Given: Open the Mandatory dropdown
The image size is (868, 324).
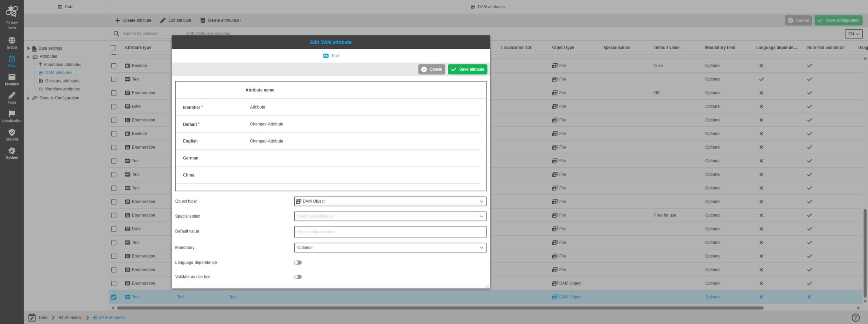Looking at the screenshot, I should click(390, 248).
